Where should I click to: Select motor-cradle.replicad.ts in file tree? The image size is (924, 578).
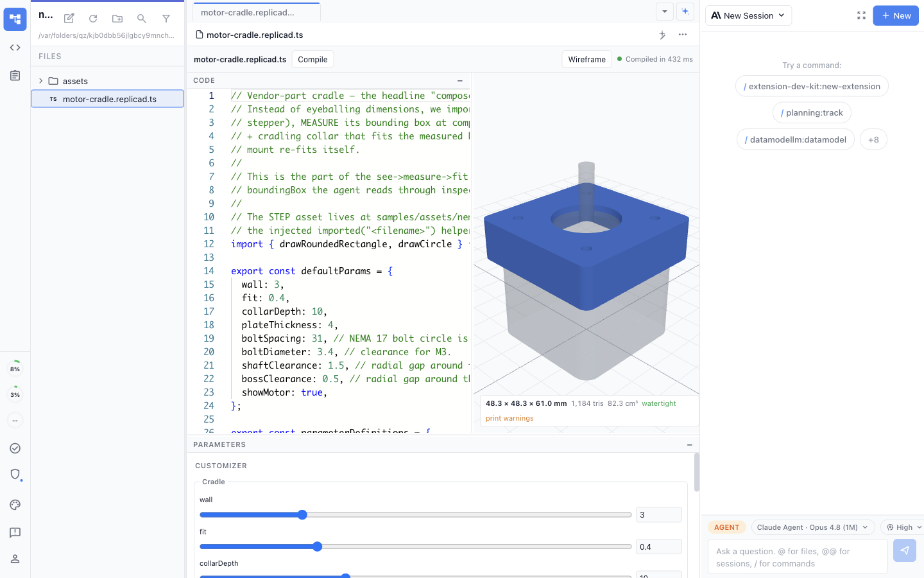(x=108, y=99)
